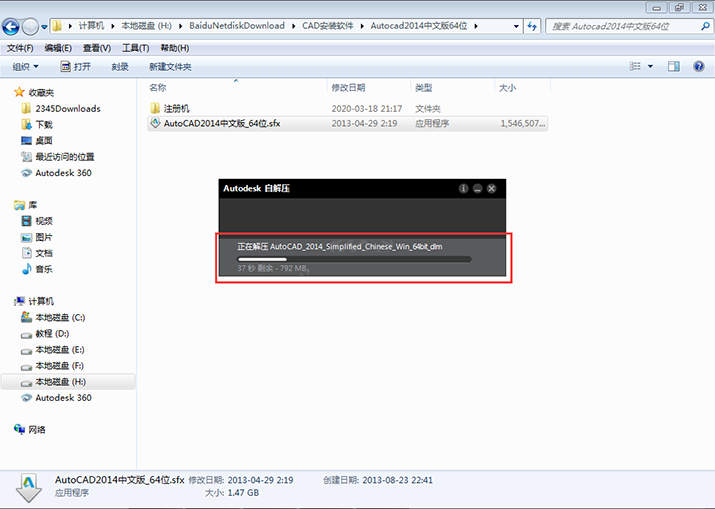Open the 查看(V) menu
715x509 pixels.
point(97,48)
